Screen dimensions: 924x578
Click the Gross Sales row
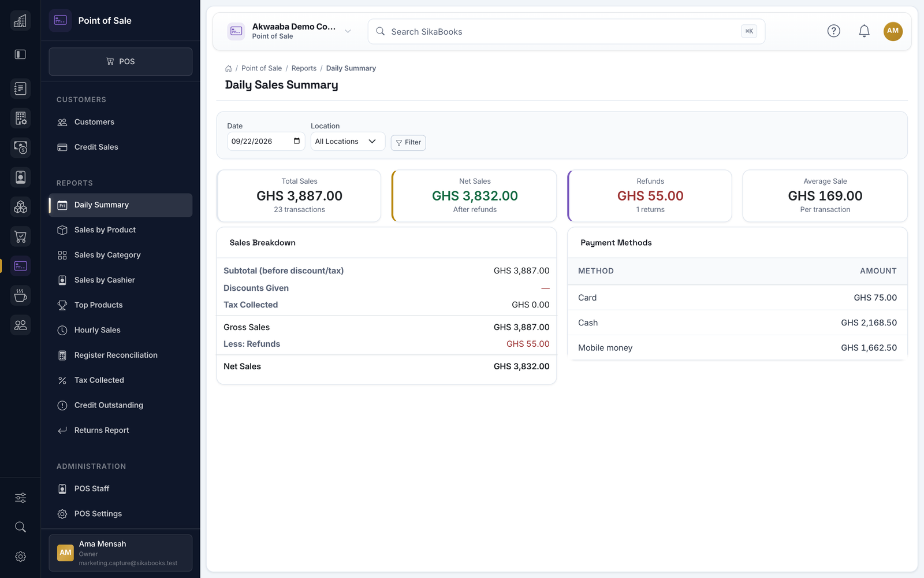(x=386, y=327)
